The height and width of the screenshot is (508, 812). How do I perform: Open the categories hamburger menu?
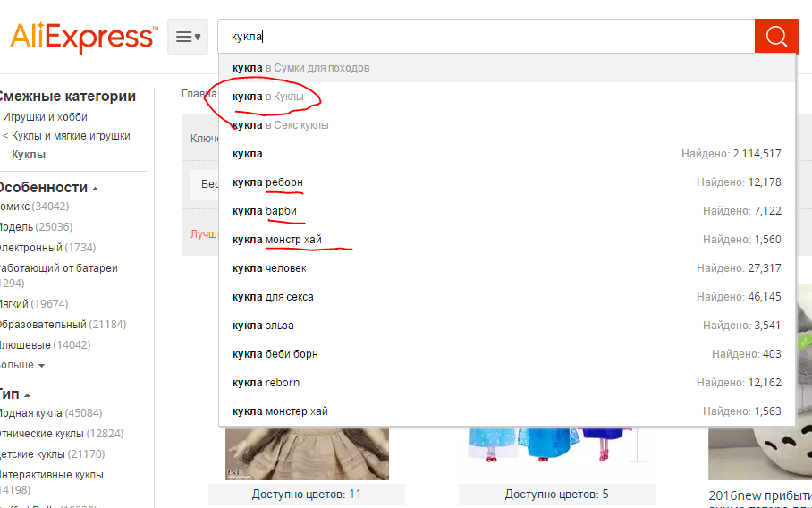[x=188, y=37]
